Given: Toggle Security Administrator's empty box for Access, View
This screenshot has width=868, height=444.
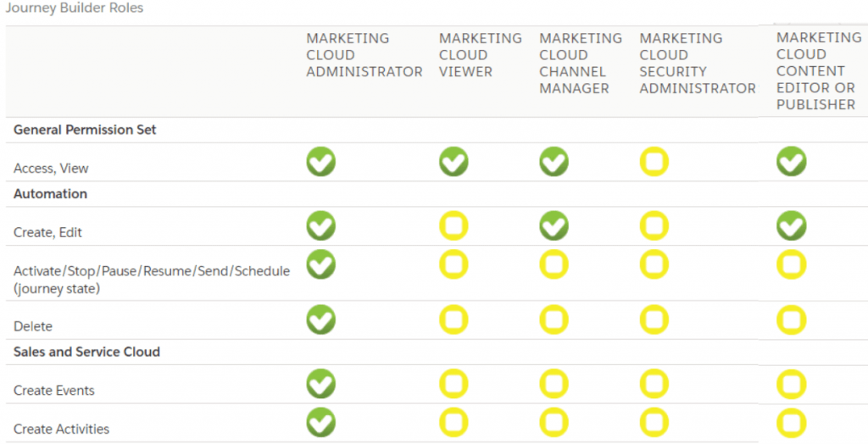Looking at the screenshot, I should 654,161.
